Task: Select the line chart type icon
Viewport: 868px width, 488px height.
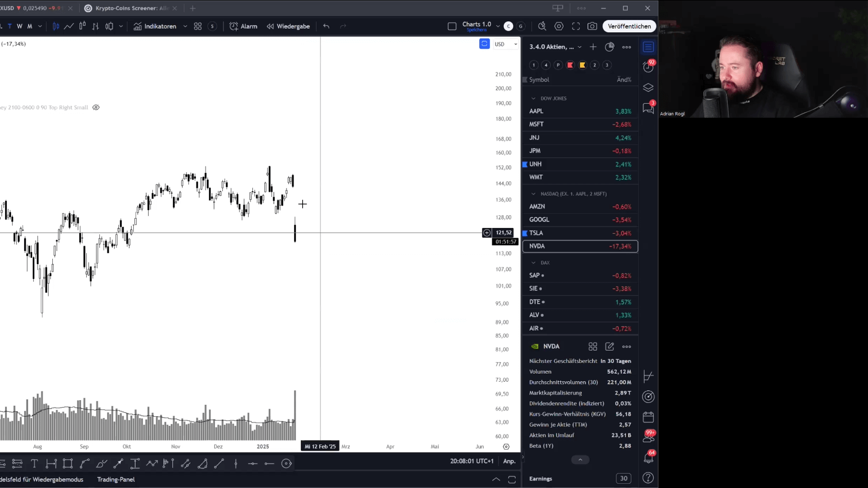Action: (69, 26)
